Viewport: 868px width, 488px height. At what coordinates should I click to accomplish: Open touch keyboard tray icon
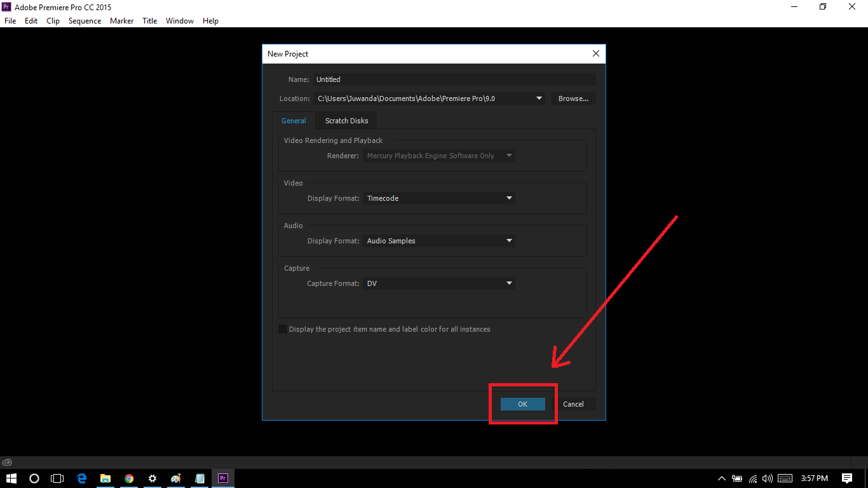[x=785, y=478]
